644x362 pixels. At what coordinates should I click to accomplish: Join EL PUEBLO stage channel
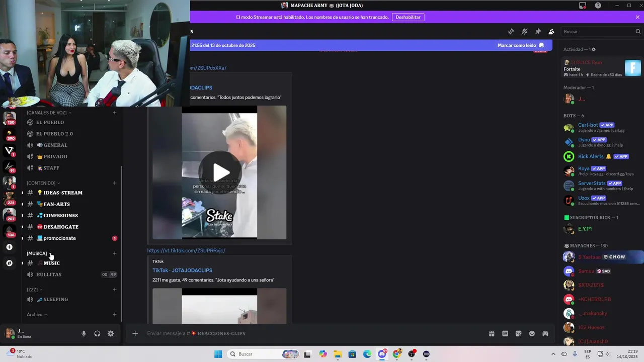pos(71,122)
